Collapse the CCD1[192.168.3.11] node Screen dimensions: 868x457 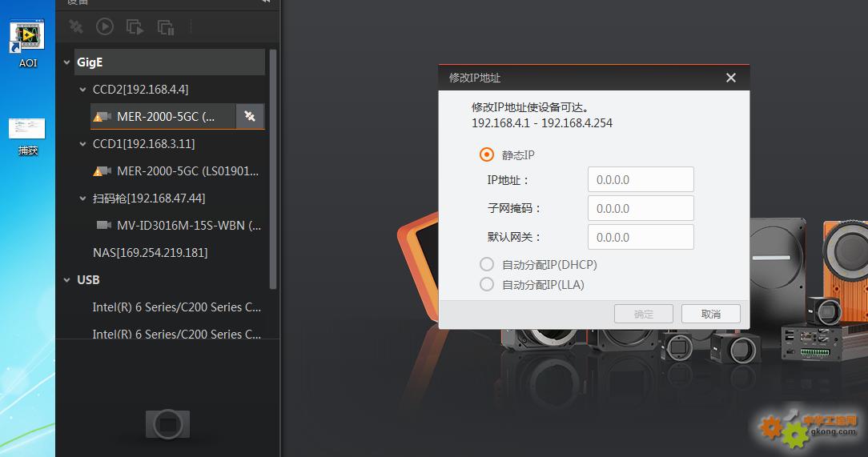[82, 144]
